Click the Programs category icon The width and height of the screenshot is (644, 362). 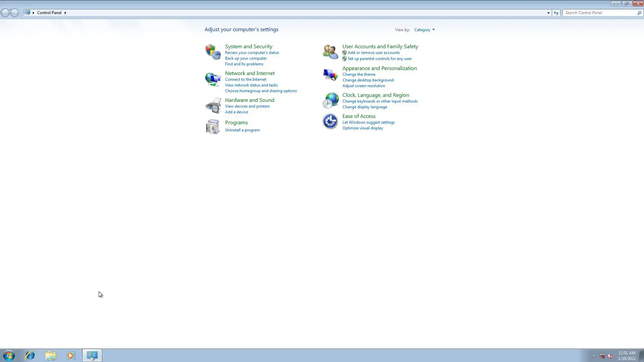tap(213, 127)
